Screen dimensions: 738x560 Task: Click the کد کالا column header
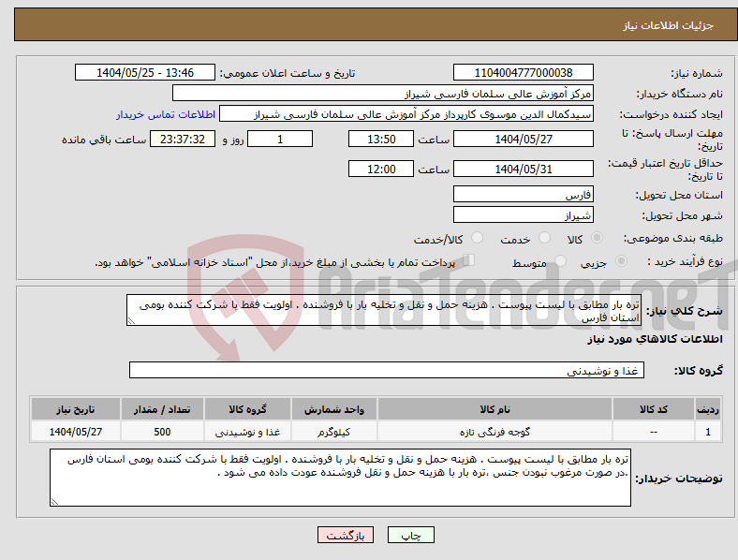coord(654,409)
